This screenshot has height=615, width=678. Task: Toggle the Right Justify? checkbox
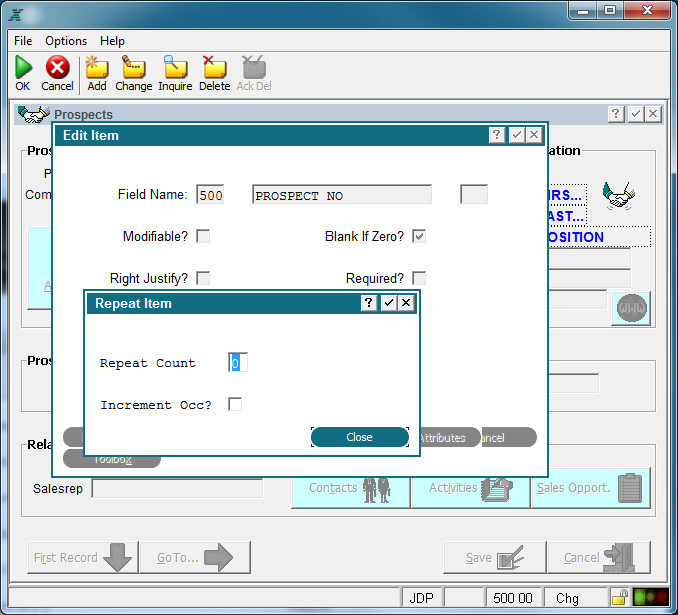(x=203, y=278)
